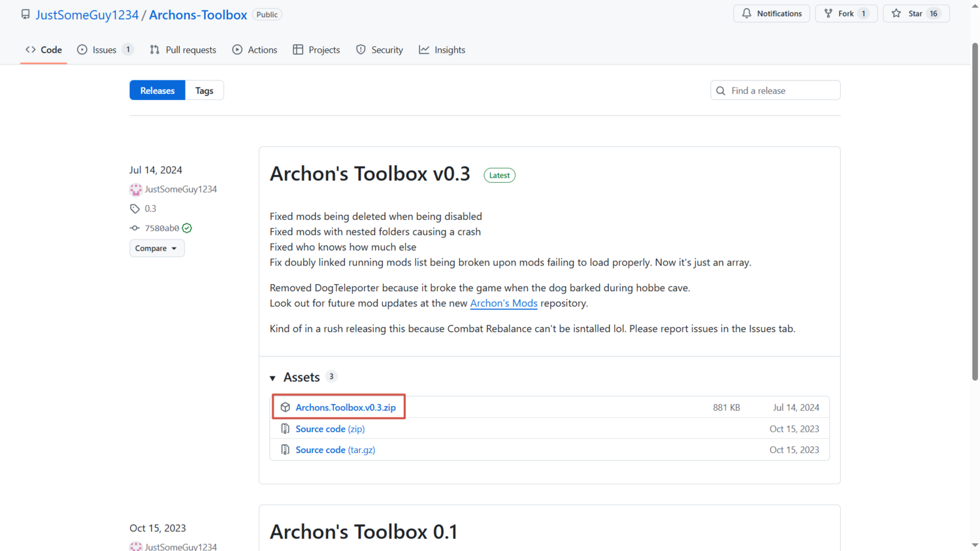
Task: Click the Notifications bell button
Action: [x=772, y=14]
